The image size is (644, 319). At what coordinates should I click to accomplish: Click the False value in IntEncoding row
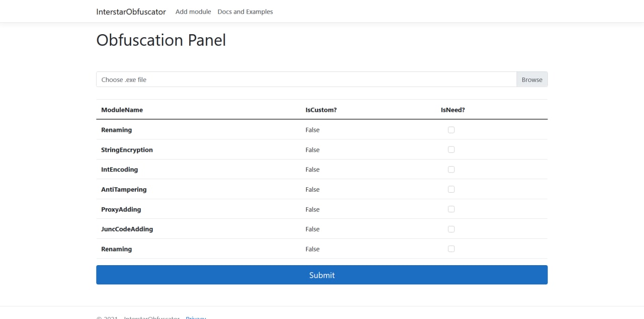pos(312,170)
